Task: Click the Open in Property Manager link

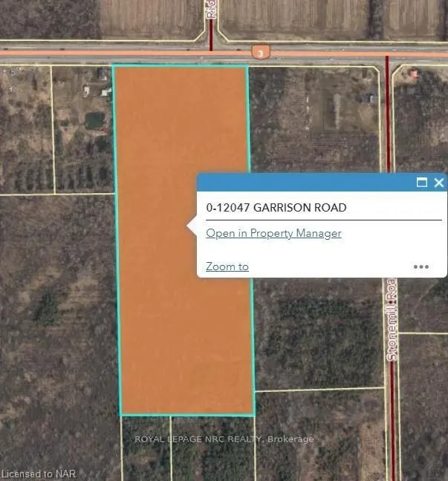Action: point(273,233)
